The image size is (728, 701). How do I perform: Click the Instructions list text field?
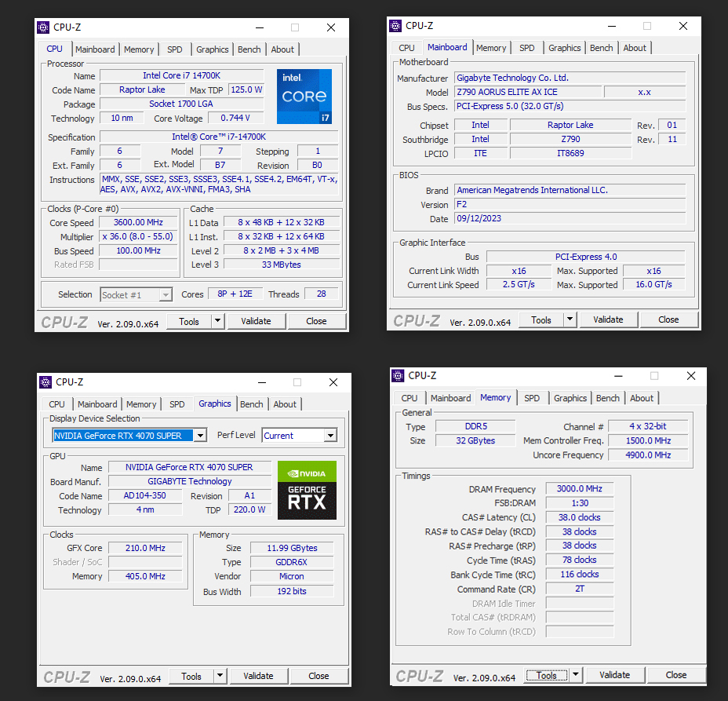[x=219, y=184]
